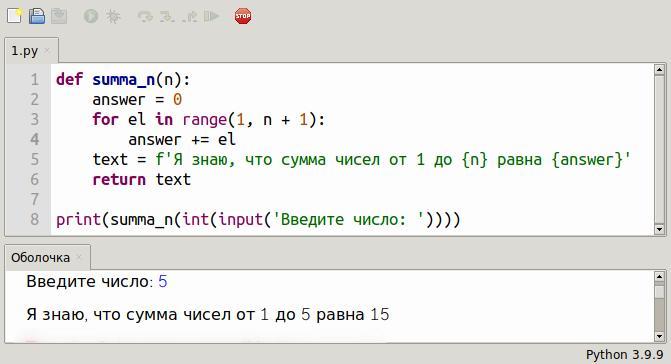
Task: Click the editor scrollbar up arrow
Action: point(659,70)
